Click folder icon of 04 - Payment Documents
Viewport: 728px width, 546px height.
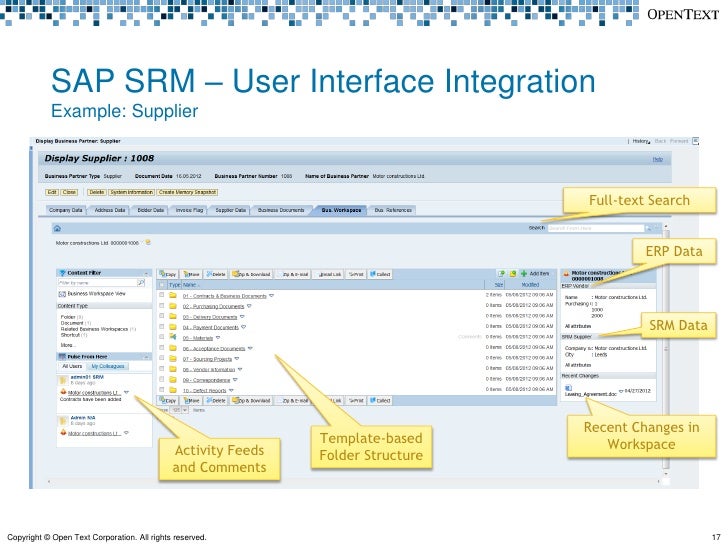(173, 327)
